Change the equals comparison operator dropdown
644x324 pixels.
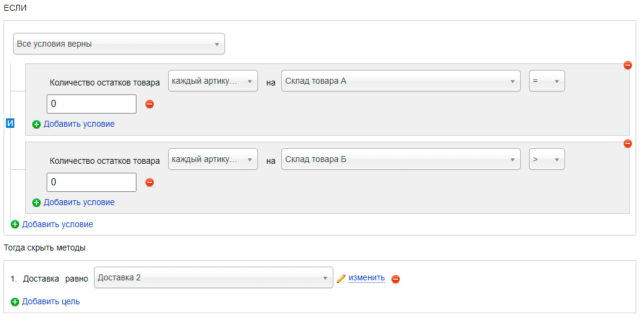(x=546, y=81)
